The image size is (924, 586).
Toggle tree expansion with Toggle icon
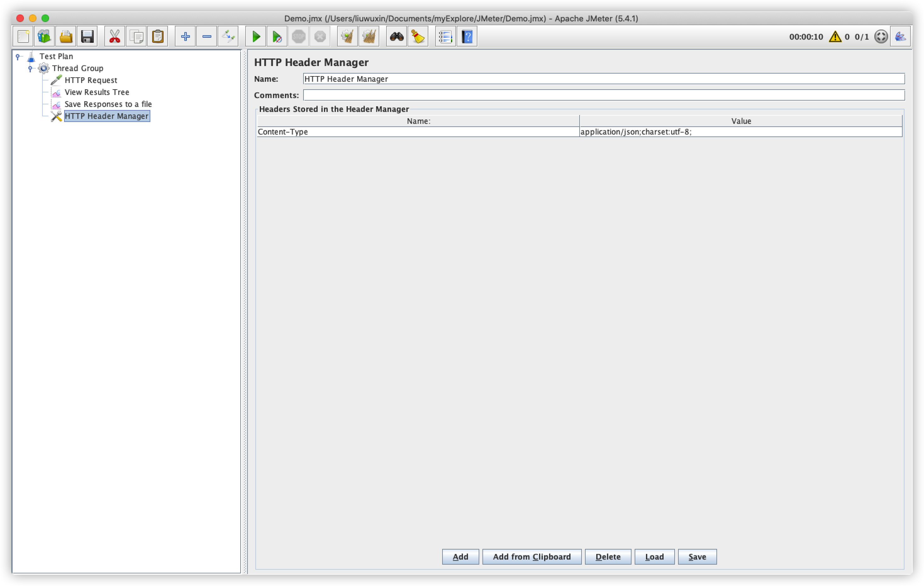pyautogui.click(x=228, y=37)
